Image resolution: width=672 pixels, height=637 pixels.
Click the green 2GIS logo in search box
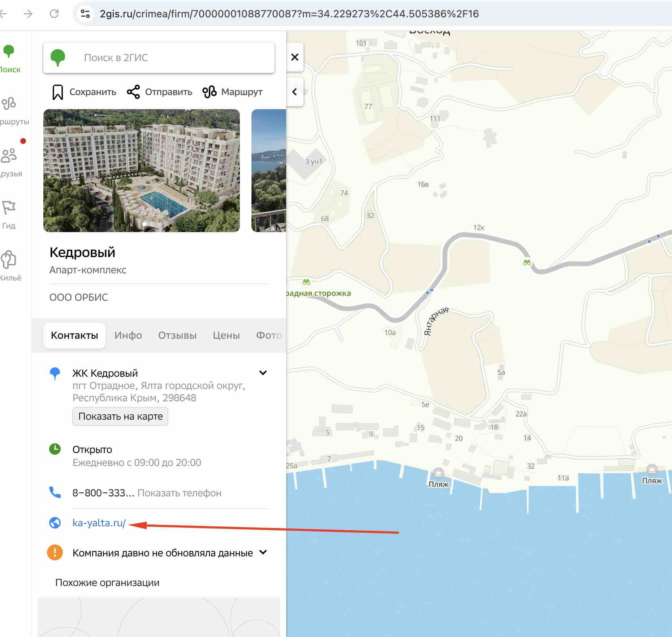[58, 58]
